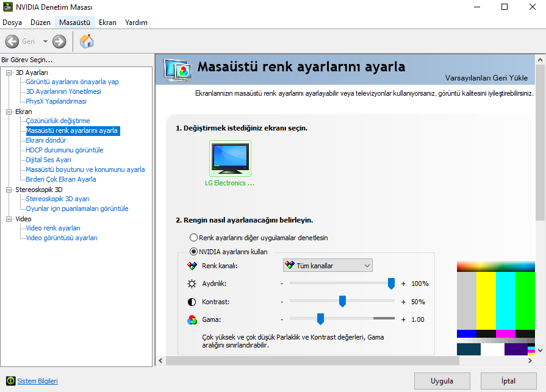Screen dimensions: 546x392
Task: Open '3D Ayarlarının Yönetilmesi' task
Action: pos(63,91)
